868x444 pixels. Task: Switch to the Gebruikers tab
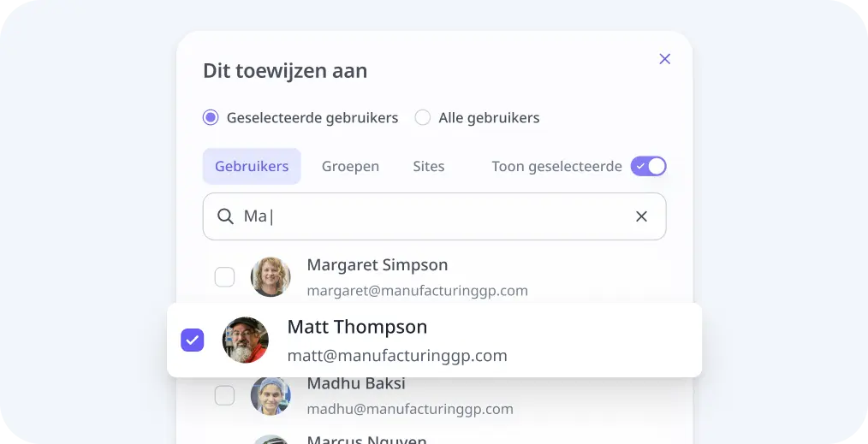click(x=252, y=167)
